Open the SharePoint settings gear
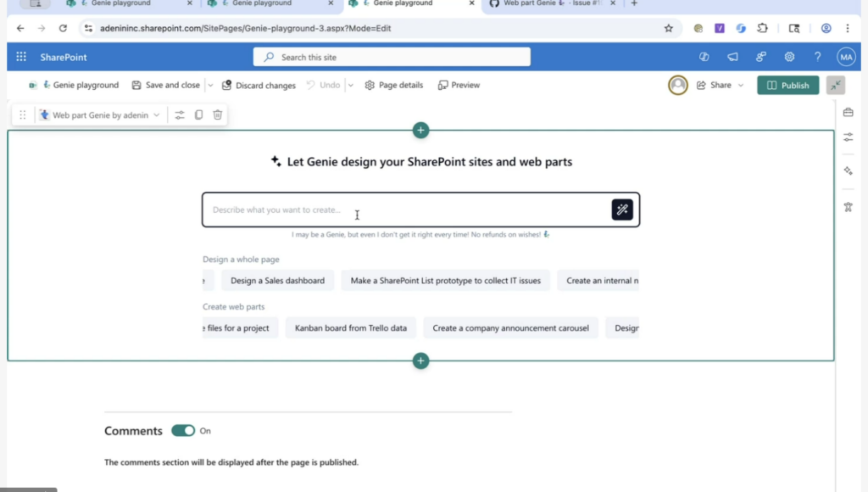The width and height of the screenshot is (868, 492). (789, 57)
